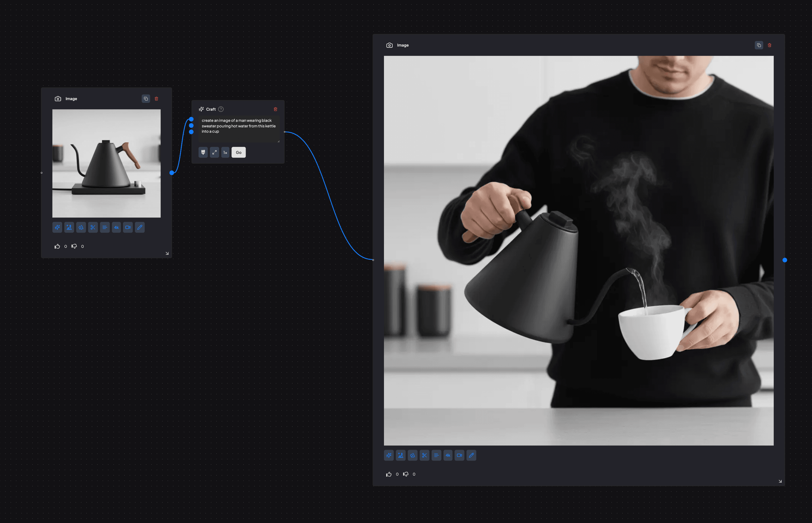
Task: Click video camera icon under small kettle image
Action: click(128, 227)
